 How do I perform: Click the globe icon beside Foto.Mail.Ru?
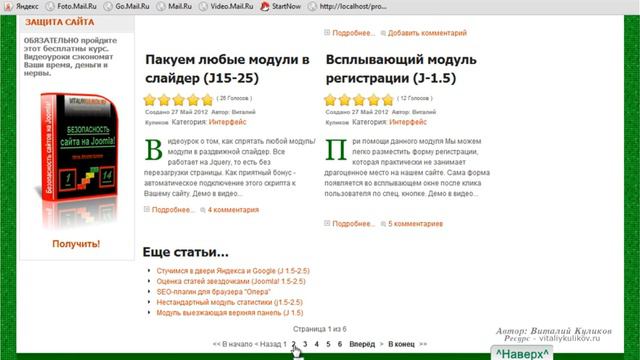[50, 6]
